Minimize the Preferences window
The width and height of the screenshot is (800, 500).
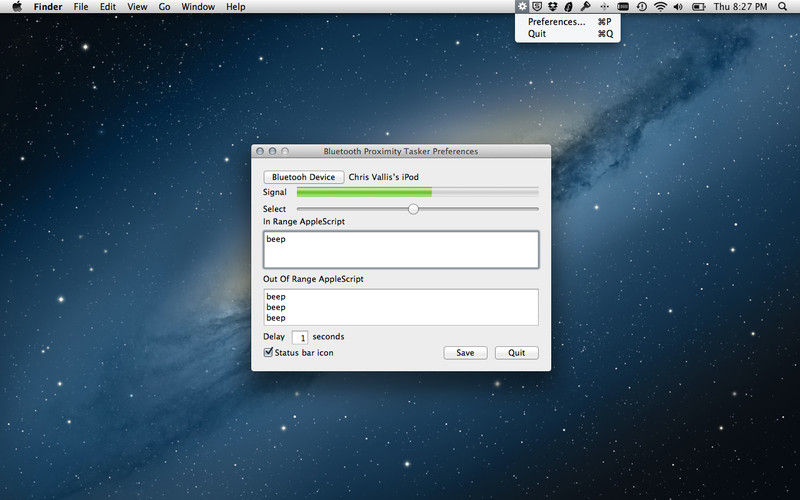coord(272,152)
